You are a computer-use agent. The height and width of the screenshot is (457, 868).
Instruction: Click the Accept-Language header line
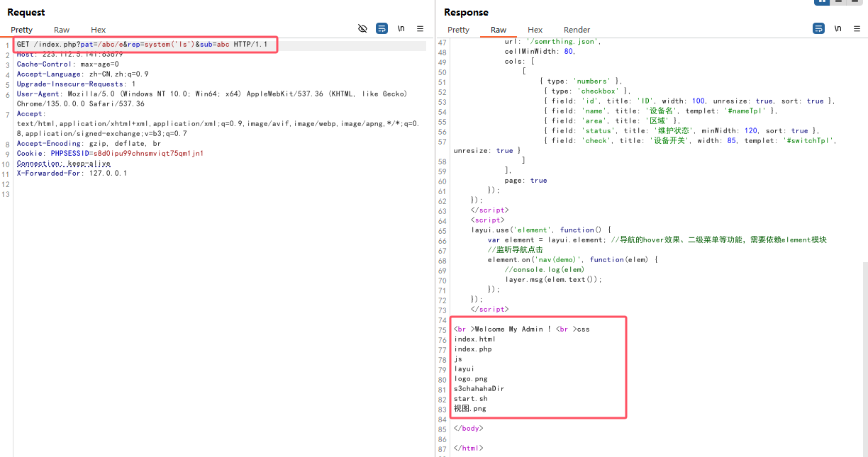tap(83, 74)
